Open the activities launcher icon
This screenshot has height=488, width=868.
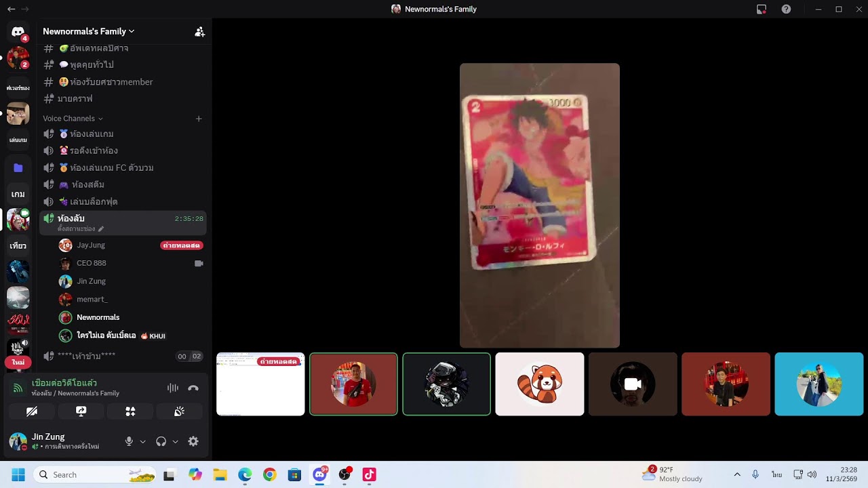130,411
